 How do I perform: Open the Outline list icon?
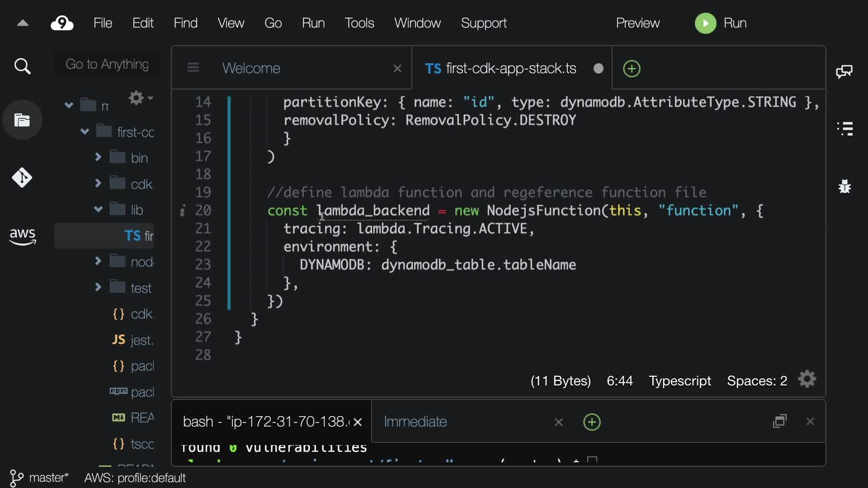click(844, 129)
